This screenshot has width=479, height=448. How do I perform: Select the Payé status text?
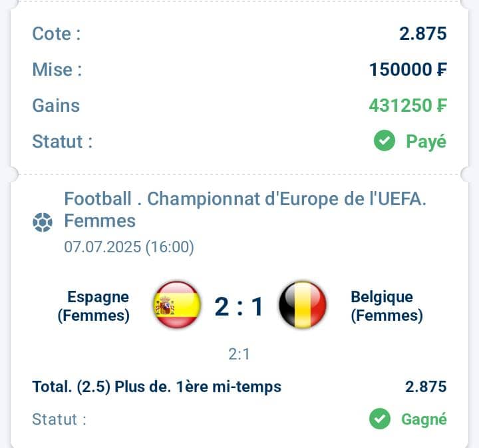[426, 142]
